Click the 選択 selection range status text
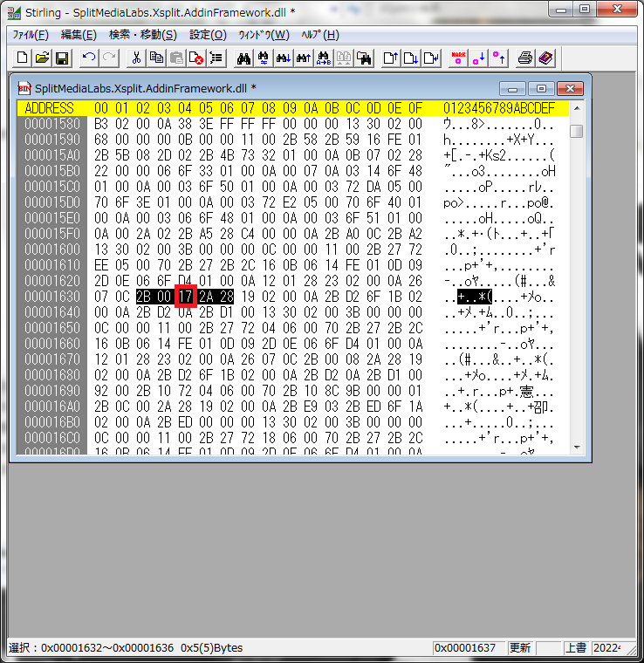The width and height of the screenshot is (644, 663). point(126,648)
